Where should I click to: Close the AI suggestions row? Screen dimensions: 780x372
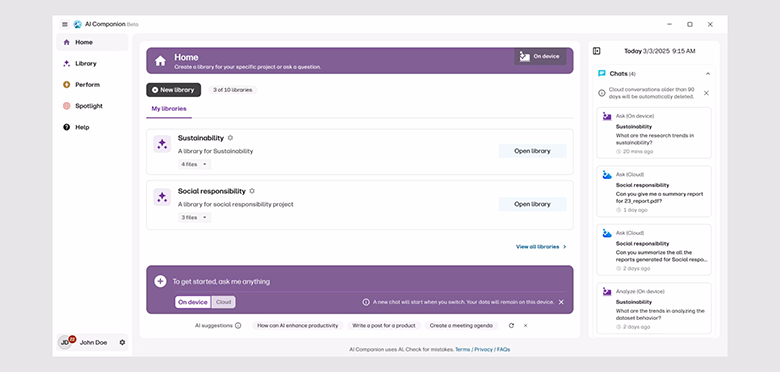[525, 326]
